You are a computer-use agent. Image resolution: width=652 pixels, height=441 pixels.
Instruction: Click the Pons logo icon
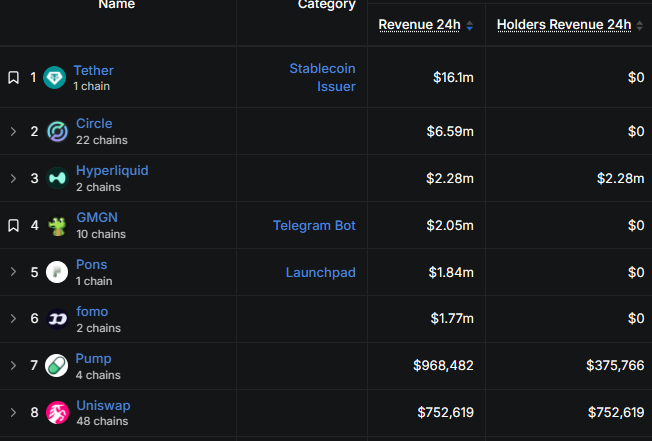[57, 272]
